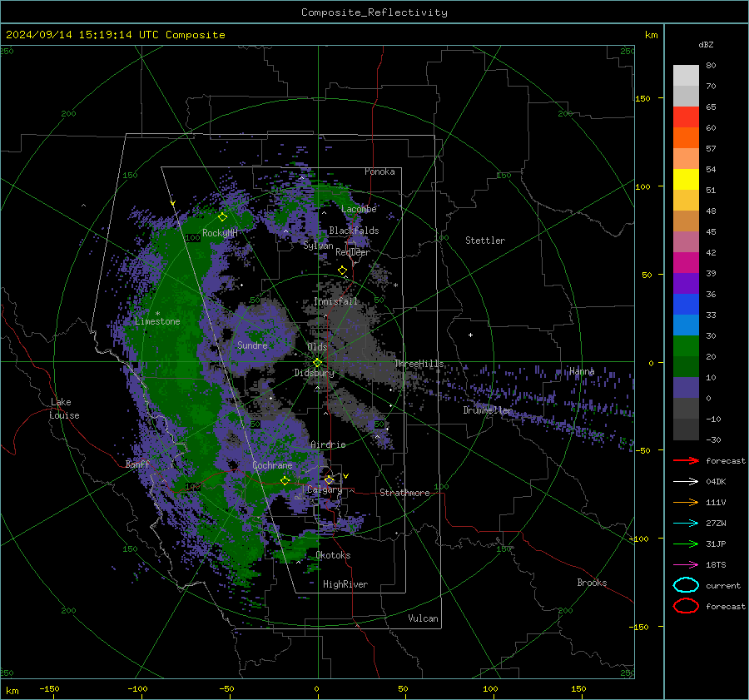The width and height of the screenshot is (749, 700).
Task: Click yellow diamond marker below Cochrane
Action: (285, 480)
